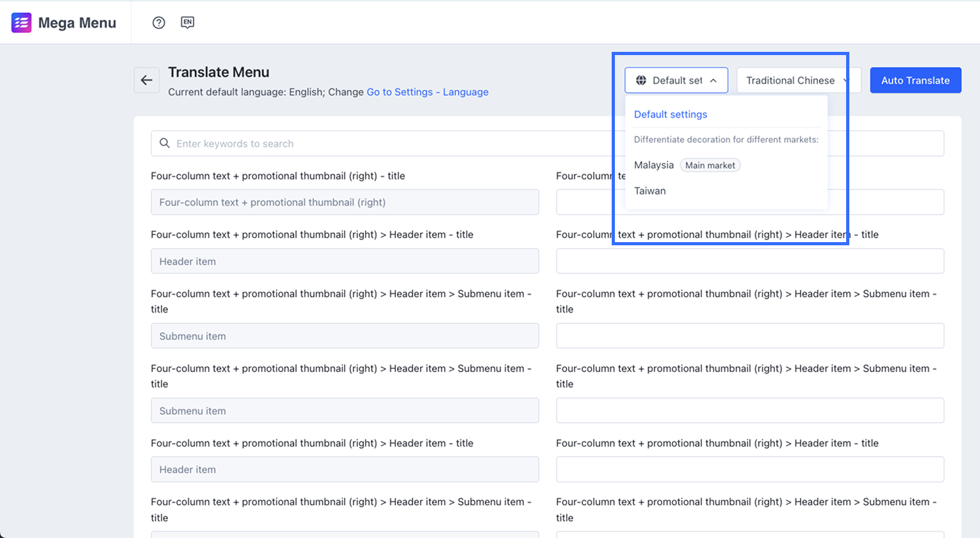980x538 pixels.
Task: Click the magnifier search icon
Action: tap(165, 143)
